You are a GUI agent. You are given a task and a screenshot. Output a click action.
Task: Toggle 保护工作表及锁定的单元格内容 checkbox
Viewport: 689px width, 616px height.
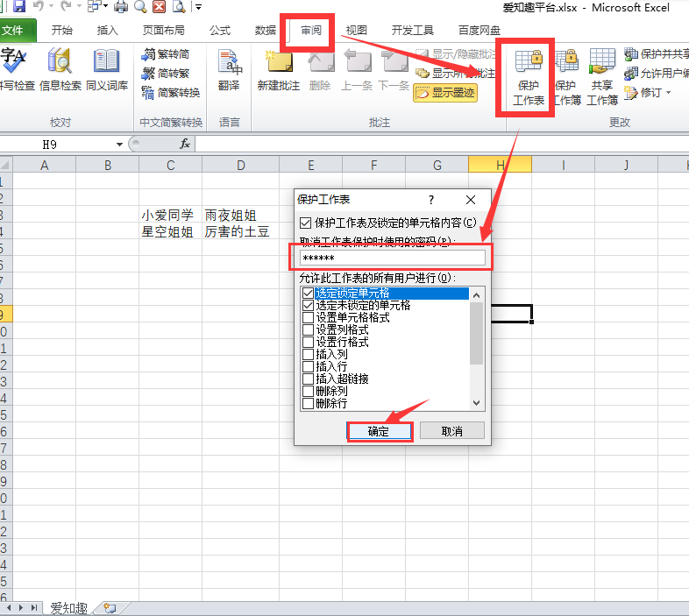[305, 223]
